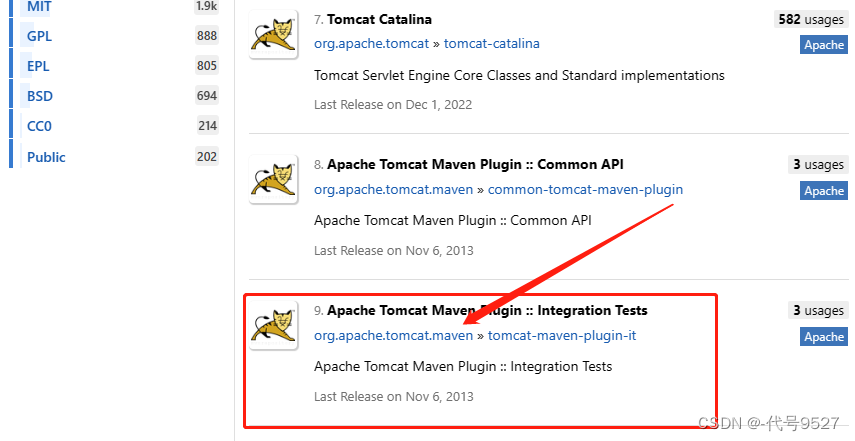Click the Apache license badge for Tomcat Catalina

pyautogui.click(x=824, y=45)
